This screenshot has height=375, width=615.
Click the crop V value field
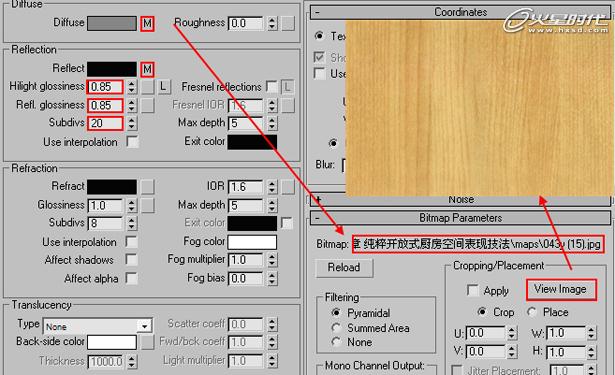coord(486,351)
